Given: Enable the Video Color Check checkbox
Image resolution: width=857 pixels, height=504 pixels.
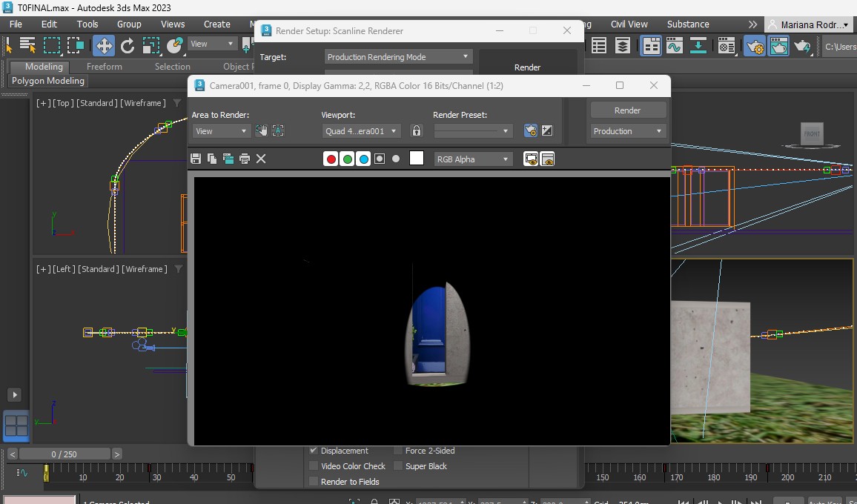Looking at the screenshot, I should 314,466.
